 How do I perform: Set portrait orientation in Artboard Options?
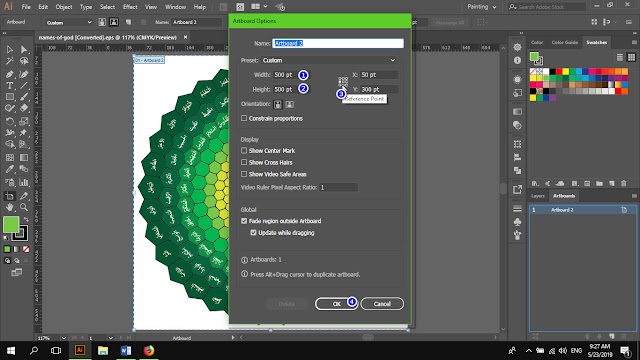278,104
